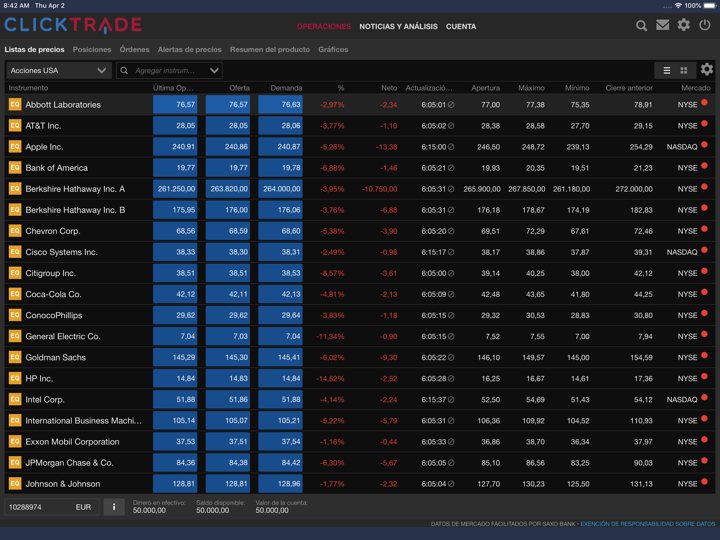The width and height of the screenshot is (720, 540).
Task: Open the Gráficos tab
Action: [333, 49]
